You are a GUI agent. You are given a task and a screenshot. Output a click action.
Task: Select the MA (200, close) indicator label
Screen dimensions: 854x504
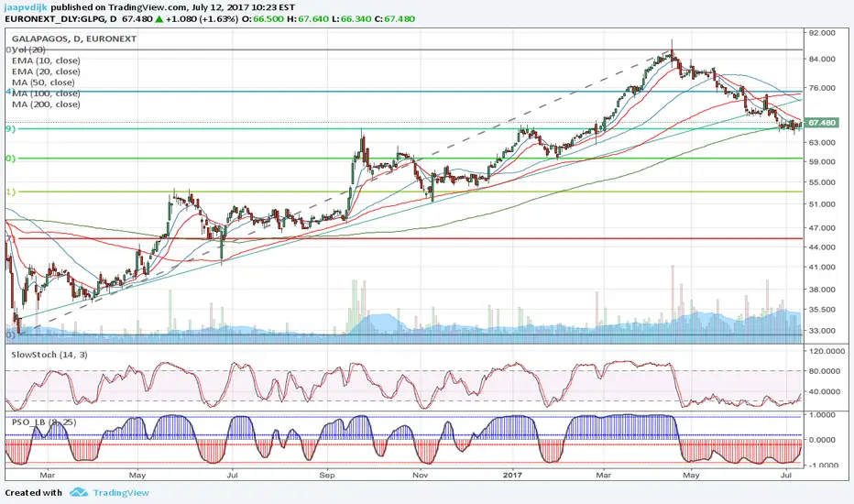click(x=46, y=104)
